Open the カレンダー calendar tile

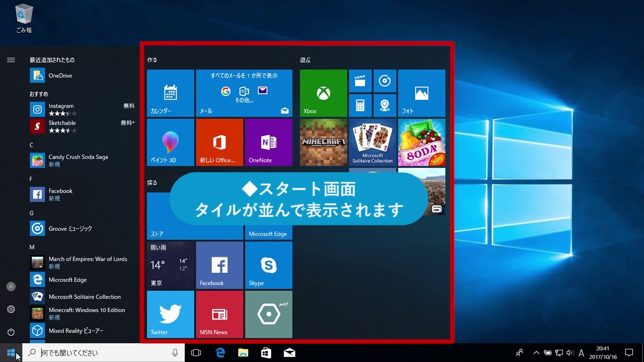tap(170, 93)
